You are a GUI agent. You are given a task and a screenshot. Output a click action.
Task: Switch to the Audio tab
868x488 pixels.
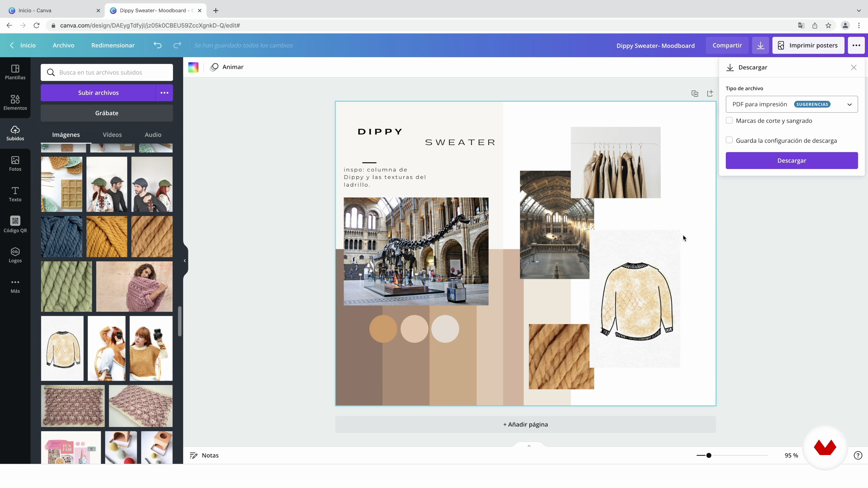[x=153, y=134]
